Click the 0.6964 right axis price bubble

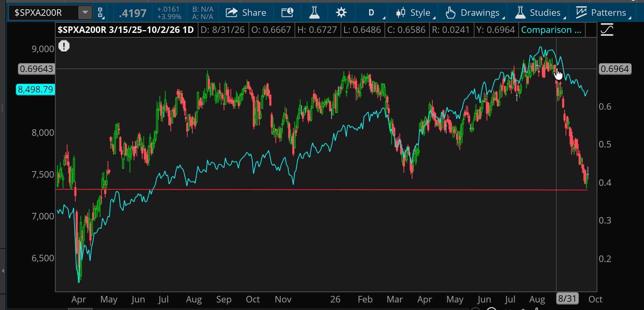615,69
